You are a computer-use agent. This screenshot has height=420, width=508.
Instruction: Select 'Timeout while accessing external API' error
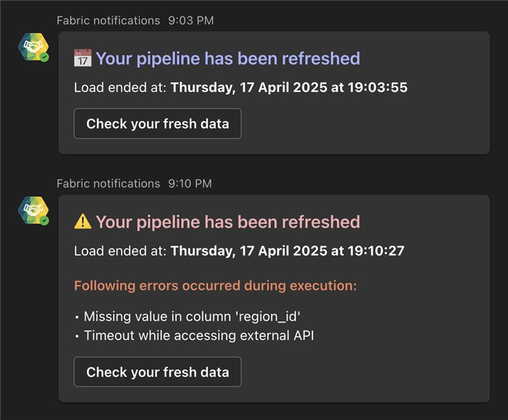point(199,335)
